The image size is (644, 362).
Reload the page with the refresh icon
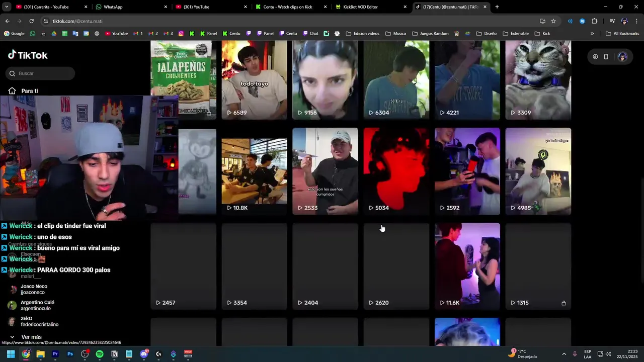(31, 21)
